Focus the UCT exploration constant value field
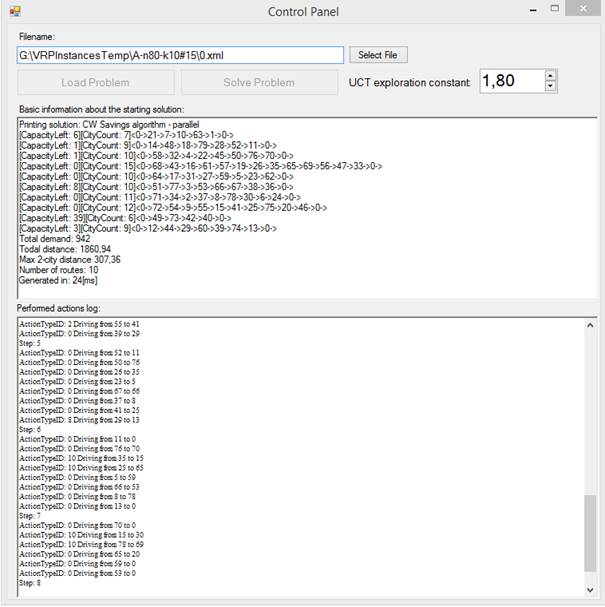The image size is (605, 607). coord(508,82)
